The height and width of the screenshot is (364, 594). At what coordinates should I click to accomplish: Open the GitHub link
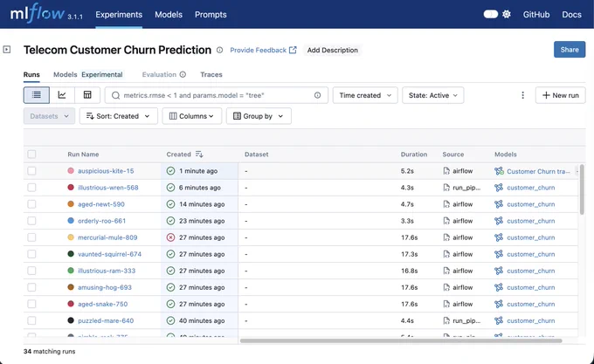tap(536, 14)
